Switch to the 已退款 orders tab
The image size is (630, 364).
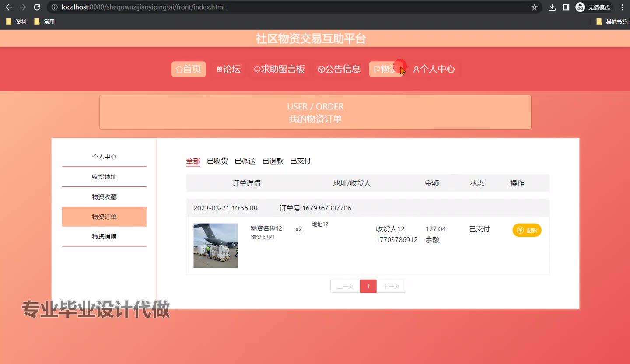(273, 161)
